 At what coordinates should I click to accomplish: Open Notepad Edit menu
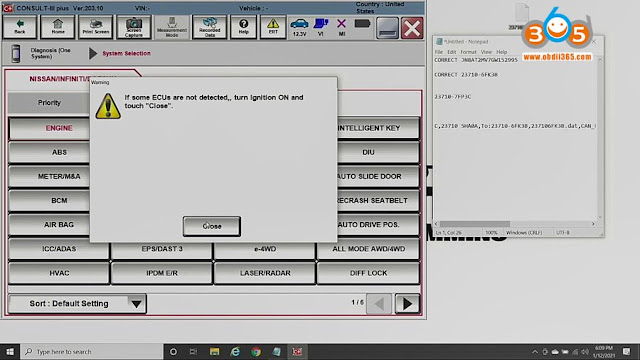pyautogui.click(x=451, y=52)
